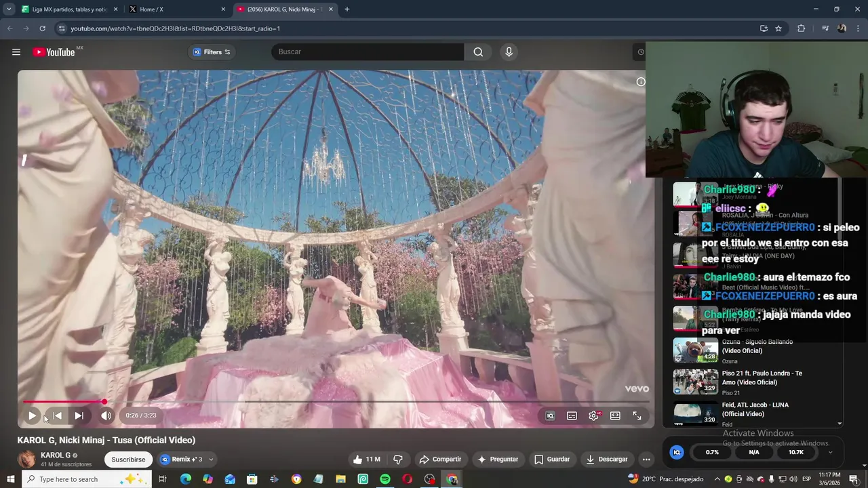Open the player settings gear

pyautogui.click(x=594, y=415)
